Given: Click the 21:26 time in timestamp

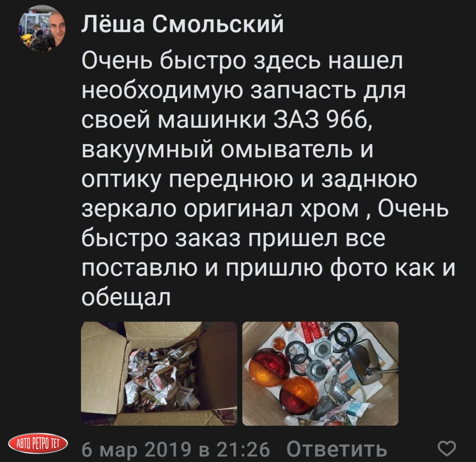Looking at the screenshot, I should (x=243, y=449).
